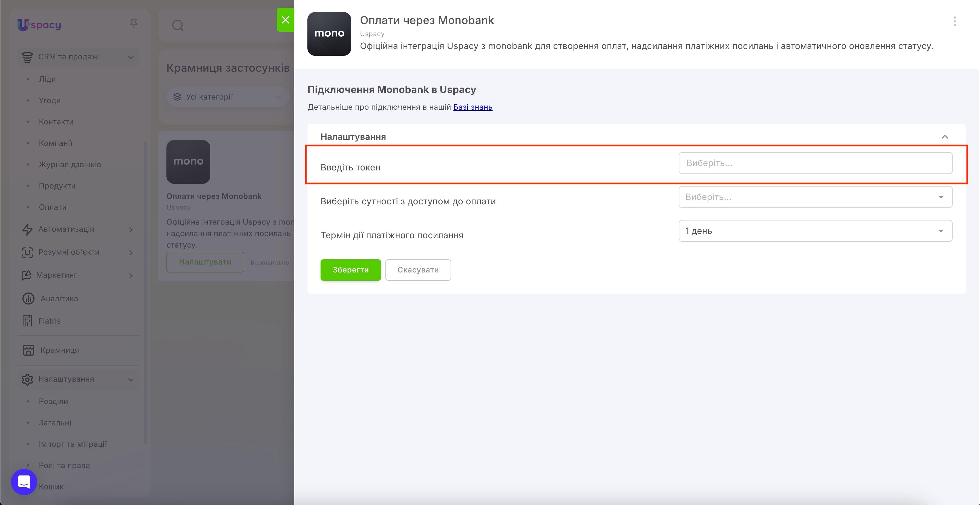The image size is (980, 505).
Task: Collapse the CRM та продажі section
Action: [x=131, y=57]
